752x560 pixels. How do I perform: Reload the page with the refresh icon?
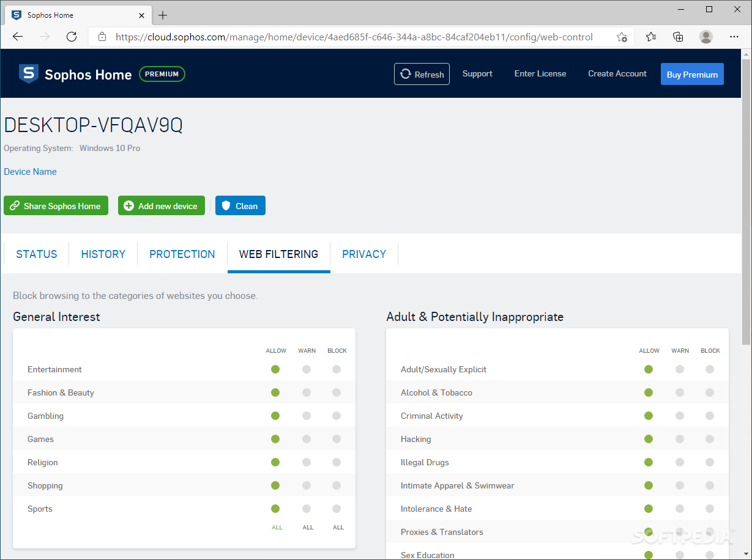point(72,37)
